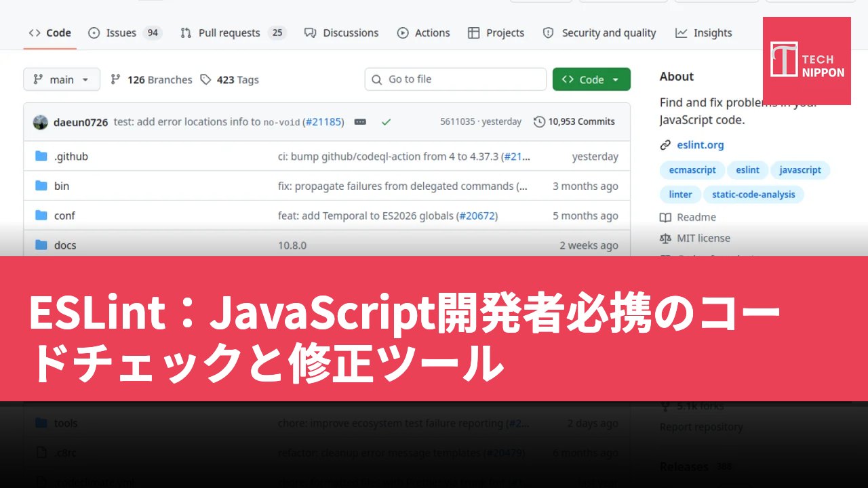Visit the eslint.org website link
868x488 pixels.
pos(701,144)
